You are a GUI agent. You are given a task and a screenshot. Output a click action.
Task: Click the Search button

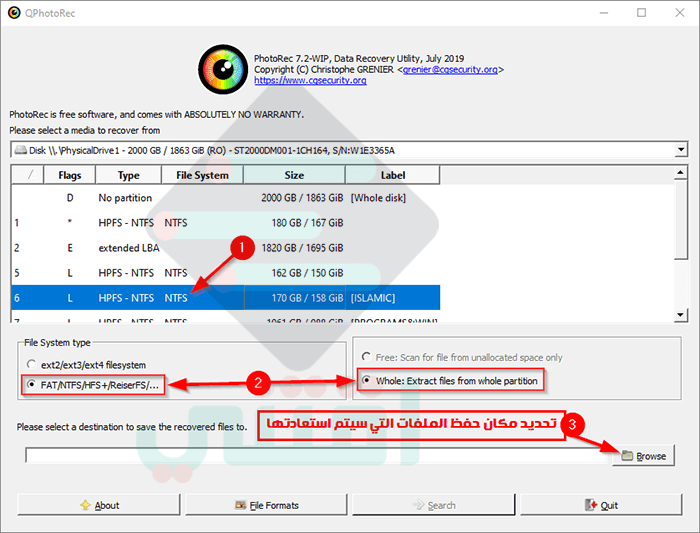(x=434, y=505)
